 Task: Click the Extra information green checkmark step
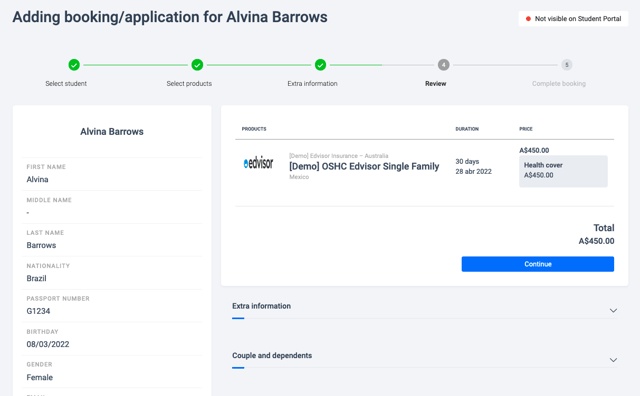320,65
